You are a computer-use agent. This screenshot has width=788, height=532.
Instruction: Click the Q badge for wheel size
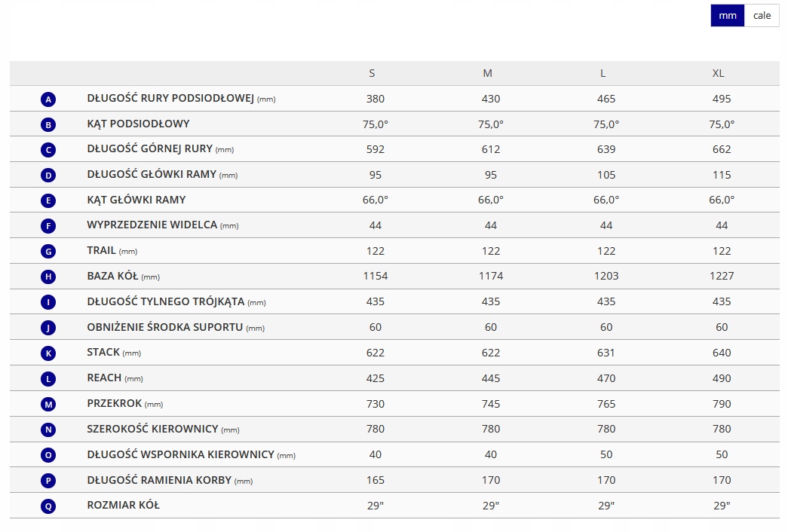coord(48,506)
